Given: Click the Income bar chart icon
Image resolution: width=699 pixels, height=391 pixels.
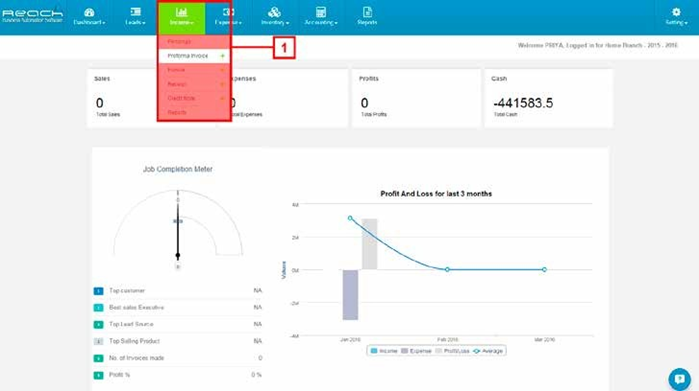Looking at the screenshot, I should click(181, 12).
